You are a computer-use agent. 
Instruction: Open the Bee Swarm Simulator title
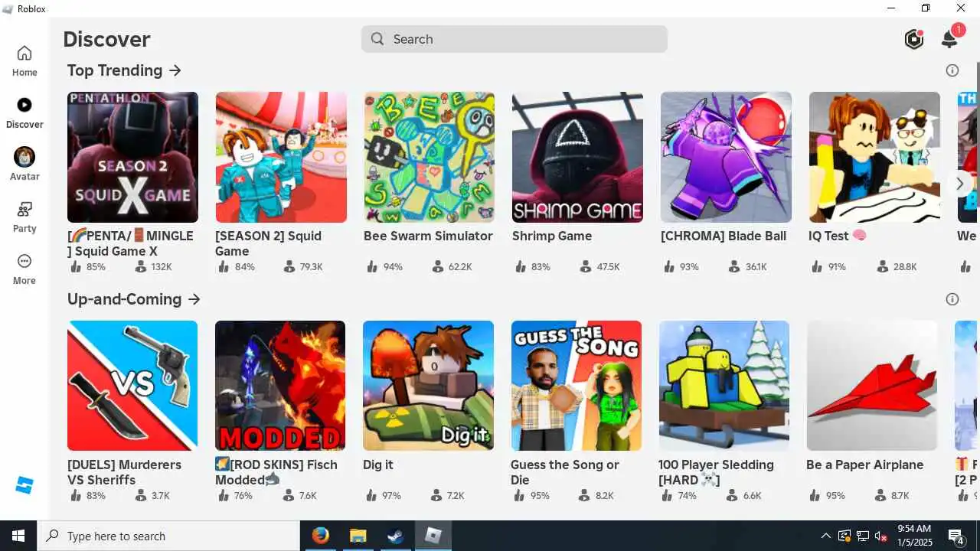[428, 236]
